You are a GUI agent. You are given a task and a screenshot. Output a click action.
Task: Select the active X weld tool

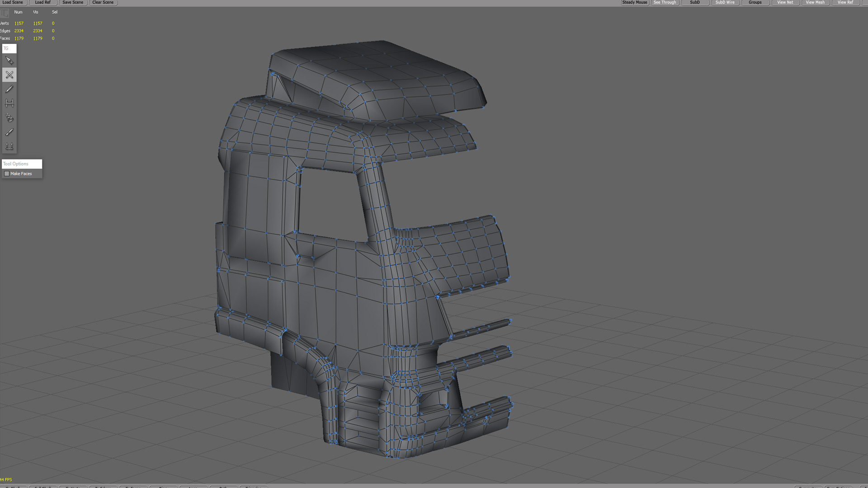[x=9, y=75]
